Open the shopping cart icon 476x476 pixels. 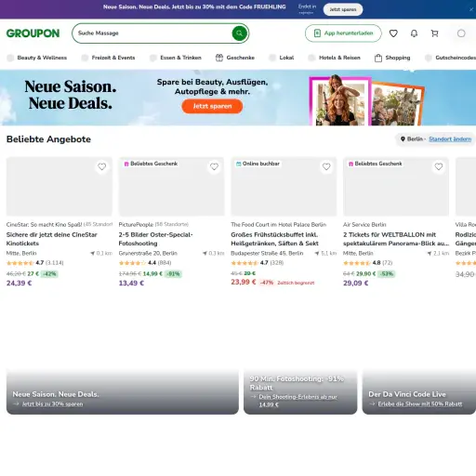coord(434,33)
